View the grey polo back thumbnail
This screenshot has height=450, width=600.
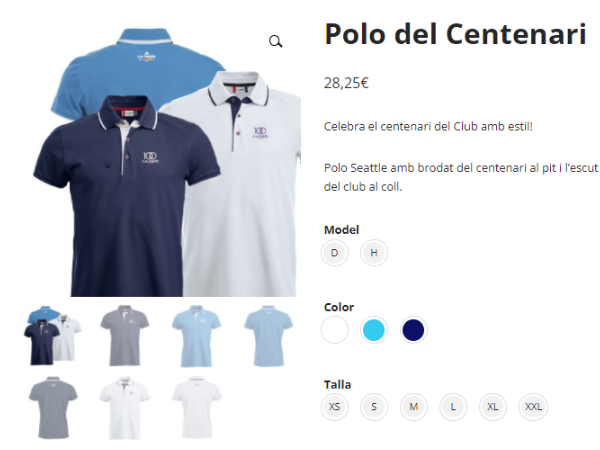pyautogui.click(x=52, y=408)
